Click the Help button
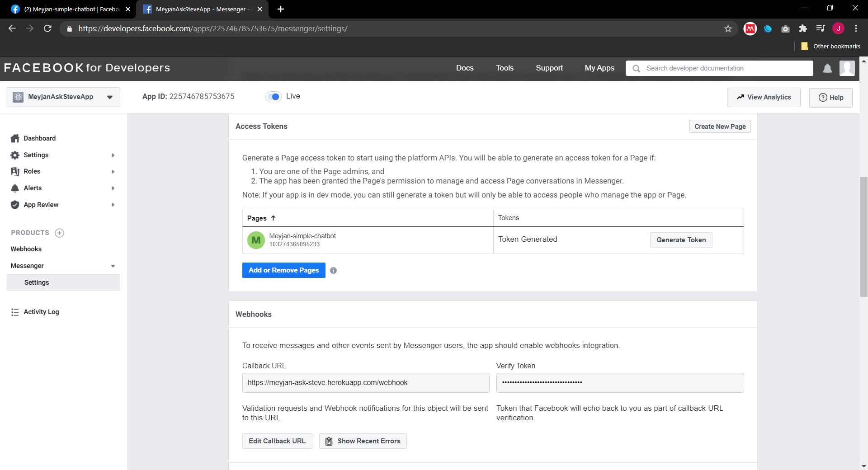 pyautogui.click(x=831, y=98)
